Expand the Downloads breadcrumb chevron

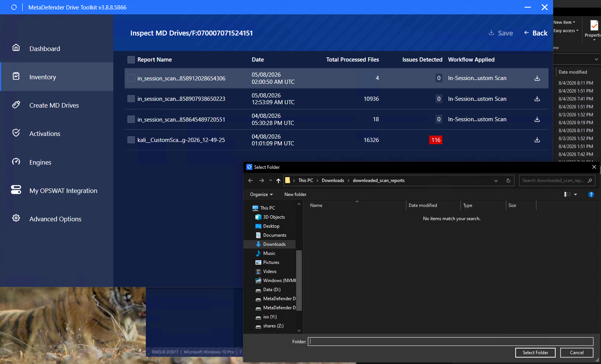click(348, 180)
